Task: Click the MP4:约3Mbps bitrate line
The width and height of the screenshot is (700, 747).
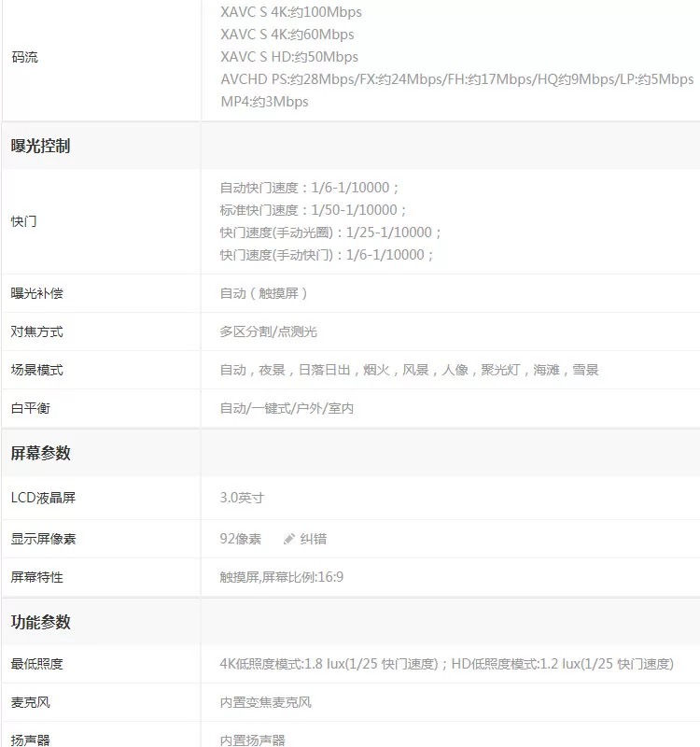Action: point(264,102)
